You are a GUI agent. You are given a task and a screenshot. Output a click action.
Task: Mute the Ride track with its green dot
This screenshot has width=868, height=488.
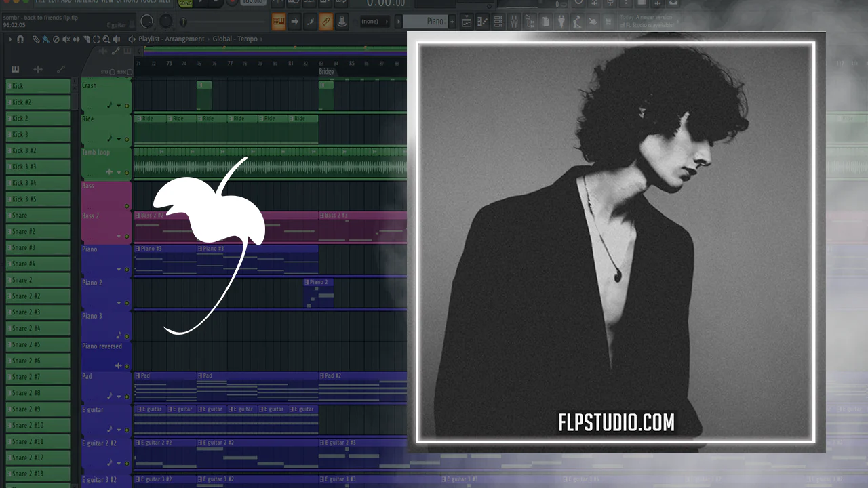127,139
